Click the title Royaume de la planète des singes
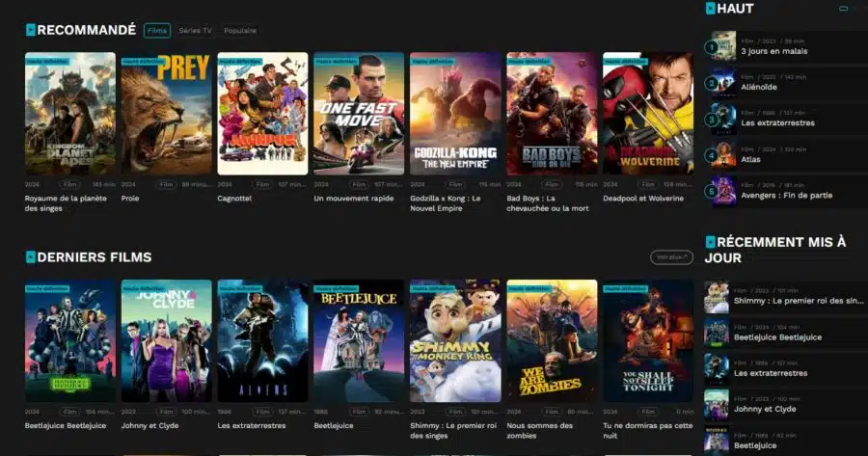The height and width of the screenshot is (456, 868). click(66, 203)
